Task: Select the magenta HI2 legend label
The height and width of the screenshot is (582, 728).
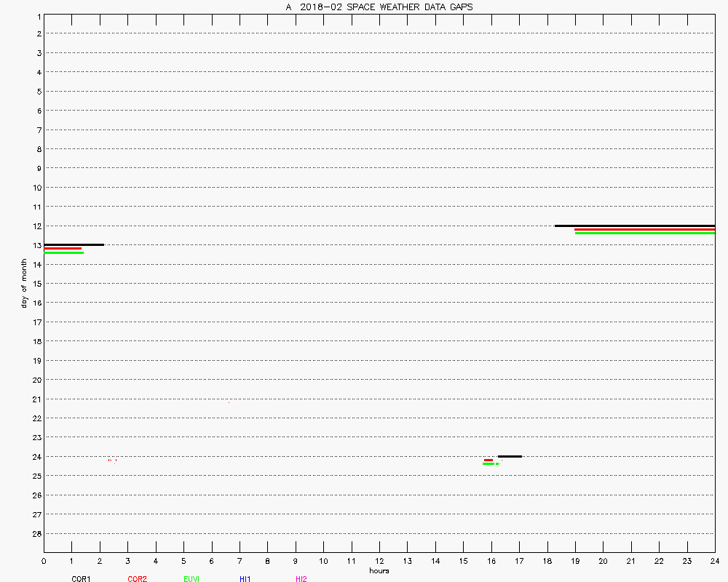Action: pos(301,579)
